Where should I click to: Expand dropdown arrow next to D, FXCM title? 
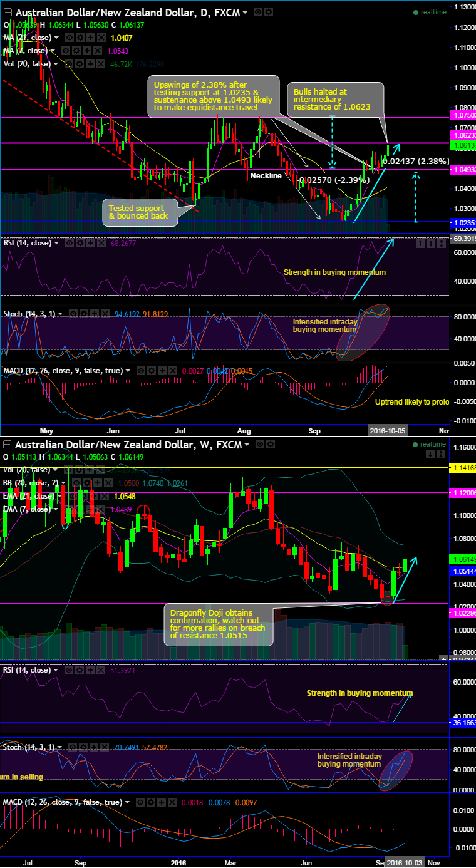[245, 13]
